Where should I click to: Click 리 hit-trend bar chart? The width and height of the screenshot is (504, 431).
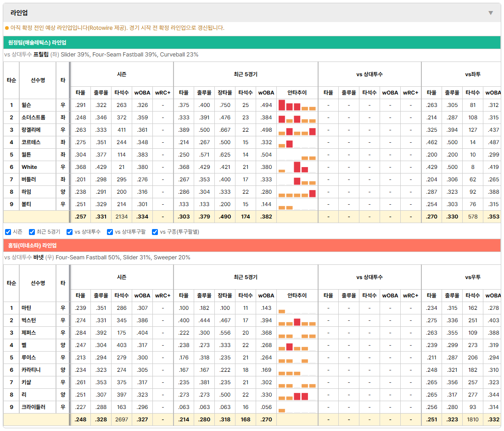[x=297, y=395]
